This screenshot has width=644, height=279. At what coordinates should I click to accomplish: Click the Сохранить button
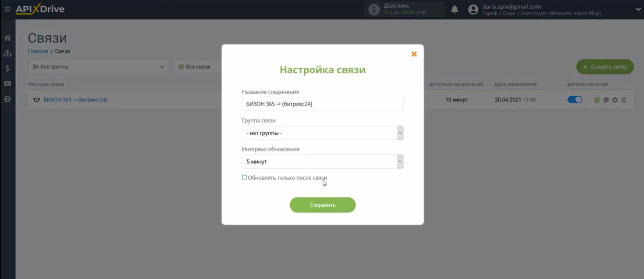[322, 205]
